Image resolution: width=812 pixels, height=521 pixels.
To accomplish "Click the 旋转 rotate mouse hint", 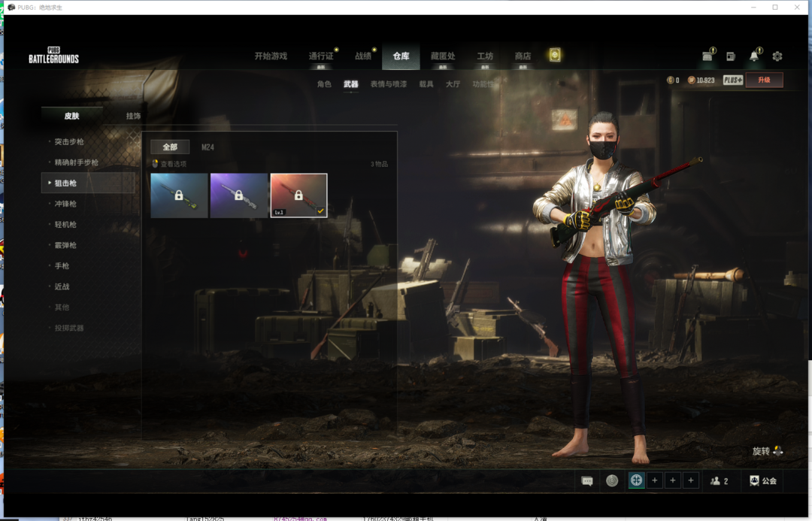I will (768, 451).
